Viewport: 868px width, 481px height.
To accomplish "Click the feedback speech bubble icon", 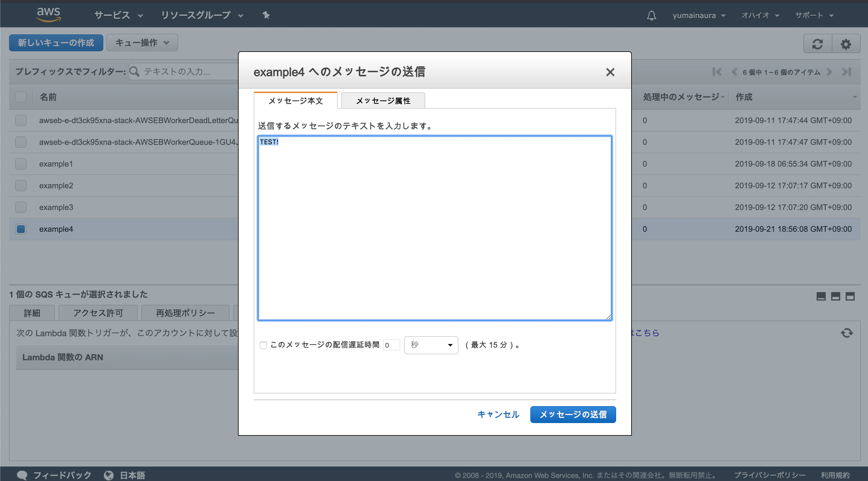I will (x=22, y=475).
